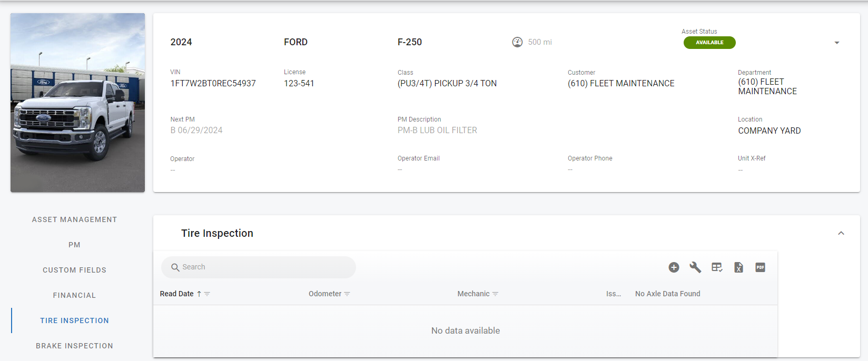The height and width of the screenshot is (361, 868).
Task: Click the green AVAILABLE status badge
Action: [709, 43]
